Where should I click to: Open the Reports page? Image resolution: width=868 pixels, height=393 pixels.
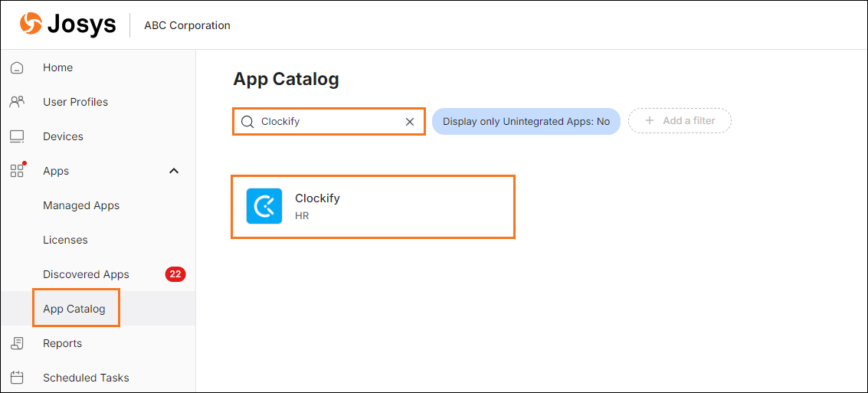[x=63, y=343]
